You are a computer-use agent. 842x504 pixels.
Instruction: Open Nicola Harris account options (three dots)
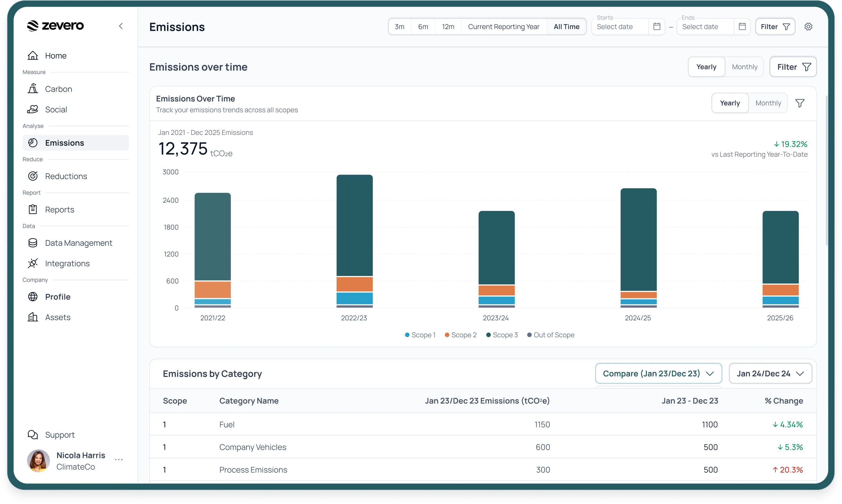click(x=119, y=460)
